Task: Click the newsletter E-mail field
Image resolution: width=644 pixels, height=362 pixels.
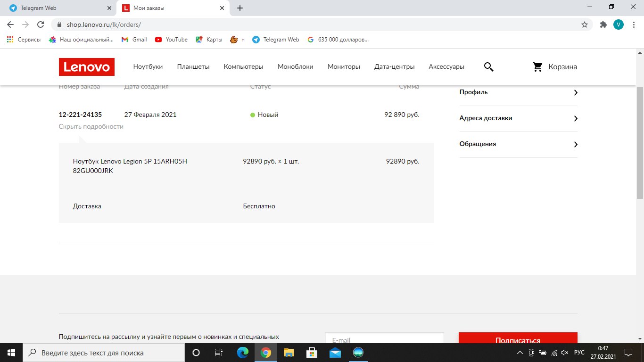Action: [385, 338]
